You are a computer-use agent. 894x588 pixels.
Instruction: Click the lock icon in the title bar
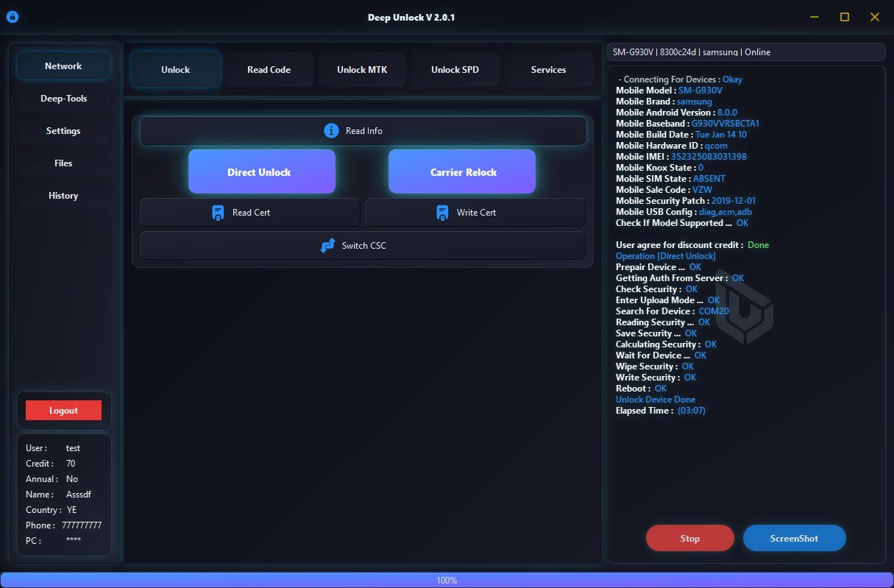[x=12, y=16]
